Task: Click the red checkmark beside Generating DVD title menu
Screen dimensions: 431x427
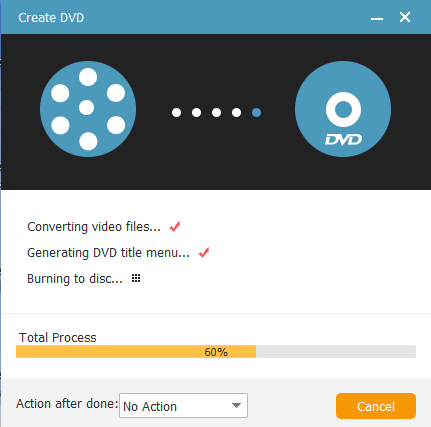Action: tap(204, 253)
